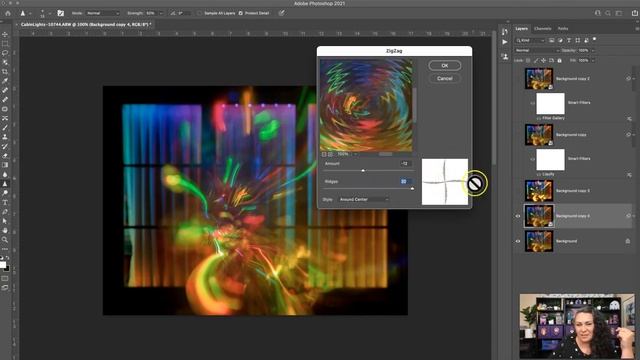The height and width of the screenshot is (360, 640).
Task: Hide the Background layer eye
Action: point(518,241)
